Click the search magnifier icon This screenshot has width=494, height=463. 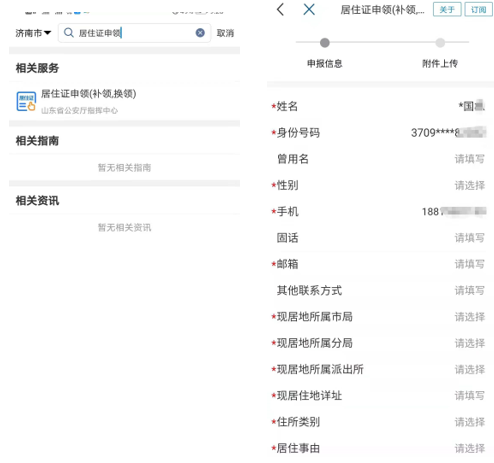click(69, 33)
